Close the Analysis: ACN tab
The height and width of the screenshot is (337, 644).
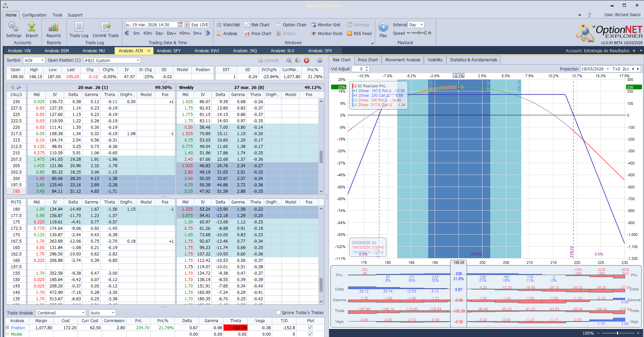tap(149, 51)
